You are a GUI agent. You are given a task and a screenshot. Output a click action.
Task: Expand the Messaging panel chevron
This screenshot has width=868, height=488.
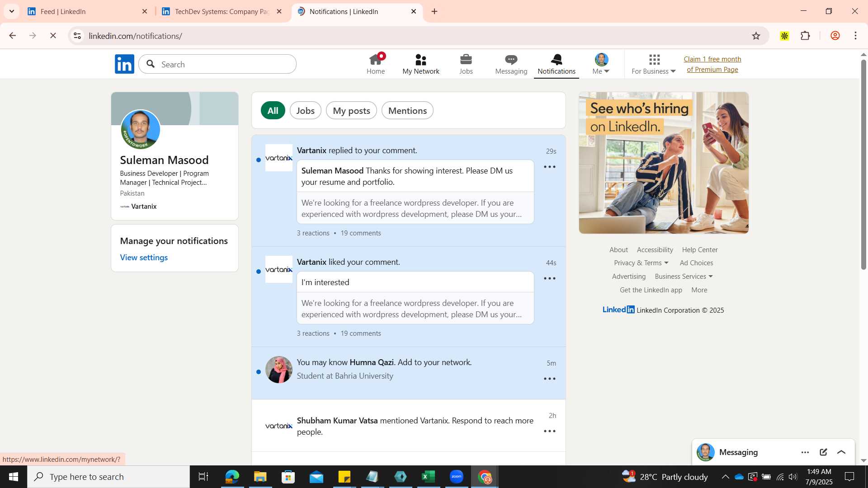click(x=841, y=452)
